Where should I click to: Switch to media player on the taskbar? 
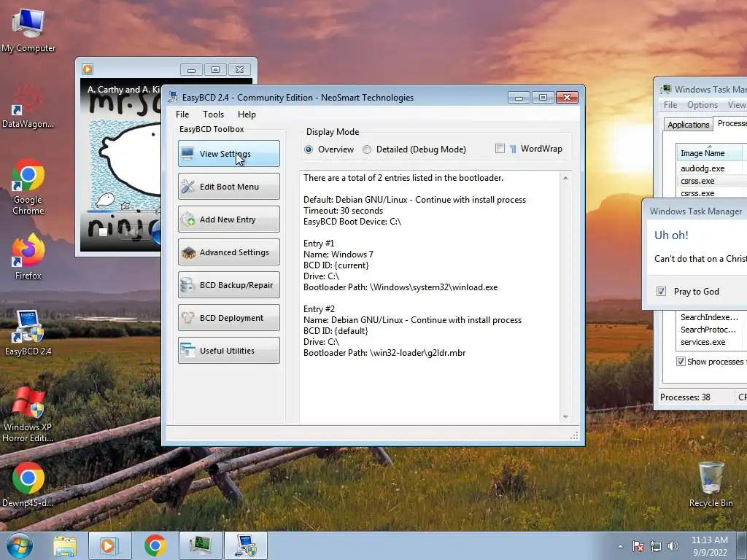(109, 545)
